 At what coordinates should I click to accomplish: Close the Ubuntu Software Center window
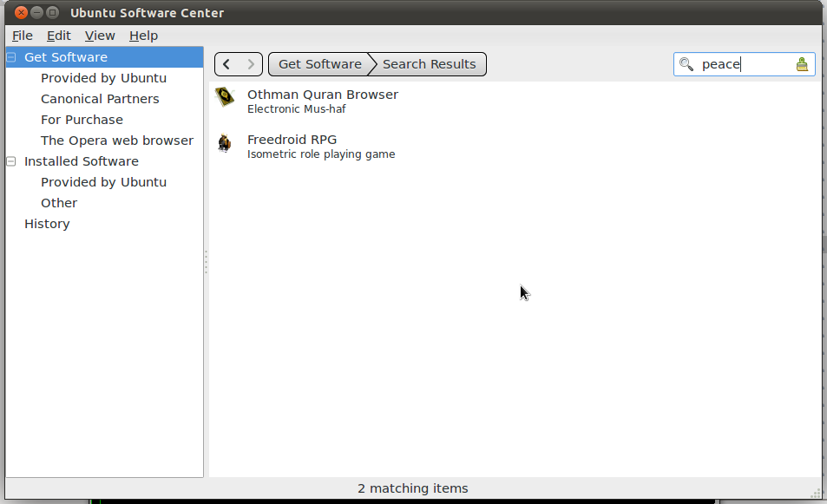tap(22, 13)
